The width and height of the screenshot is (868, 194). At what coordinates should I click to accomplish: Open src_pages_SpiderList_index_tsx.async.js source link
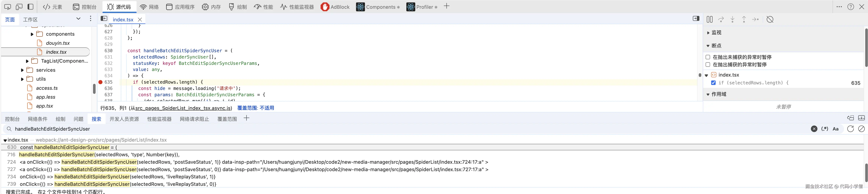click(183, 108)
